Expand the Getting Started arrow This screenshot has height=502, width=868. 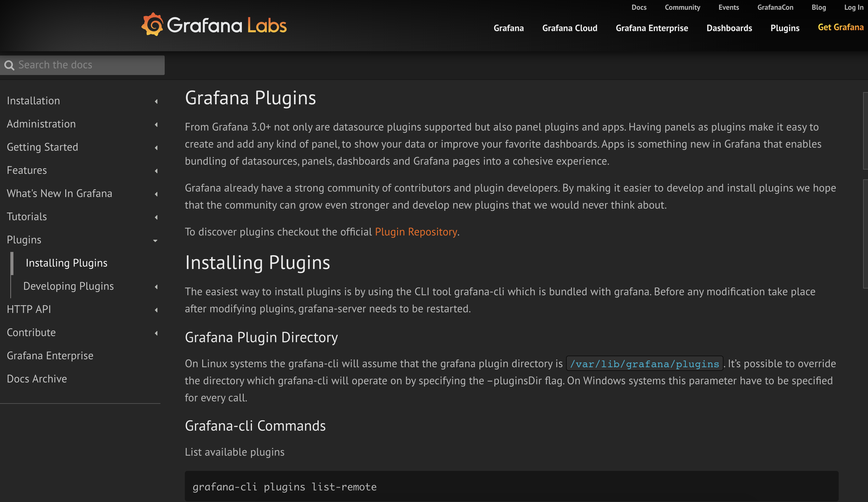point(156,148)
